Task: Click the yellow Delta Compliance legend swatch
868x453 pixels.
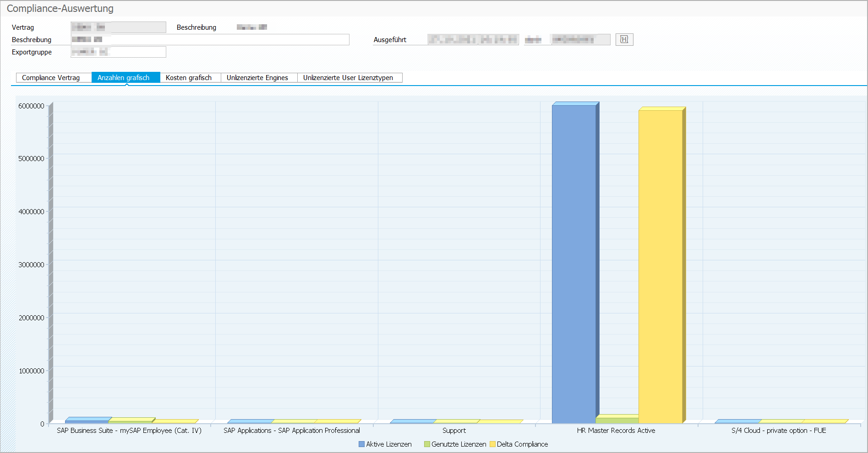Action: [492, 444]
